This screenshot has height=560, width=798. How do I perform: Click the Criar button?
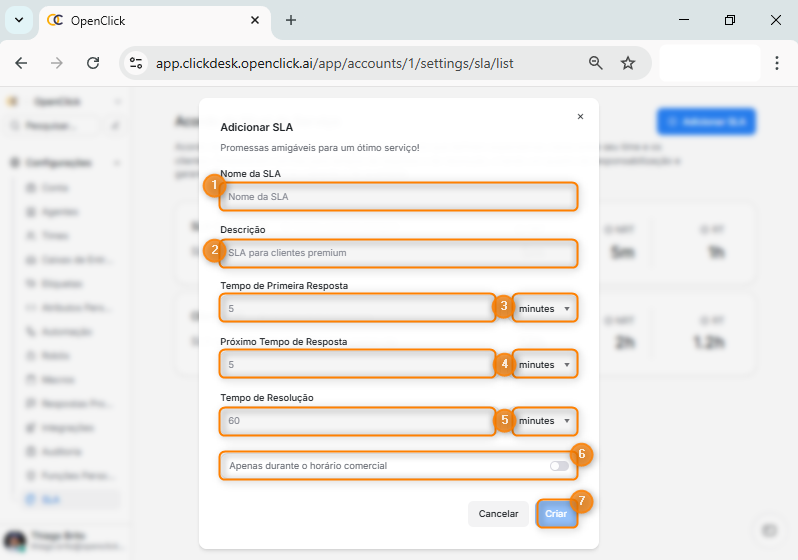point(556,514)
